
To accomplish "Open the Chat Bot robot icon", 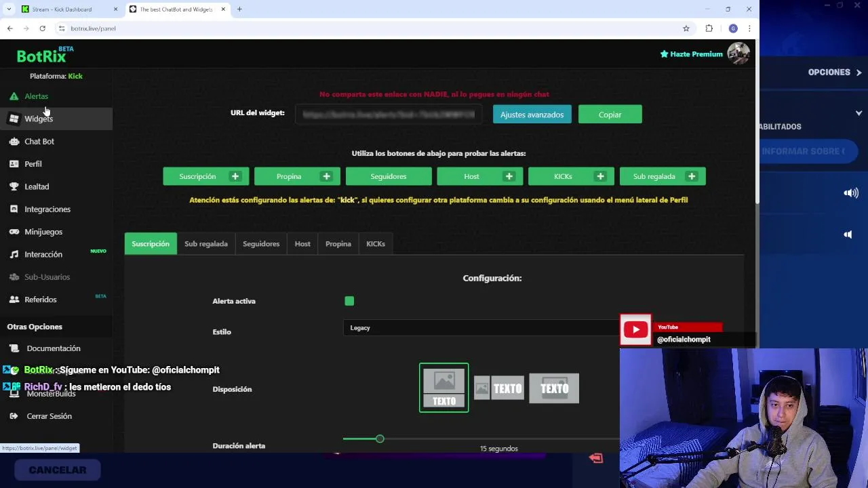I will [14, 142].
